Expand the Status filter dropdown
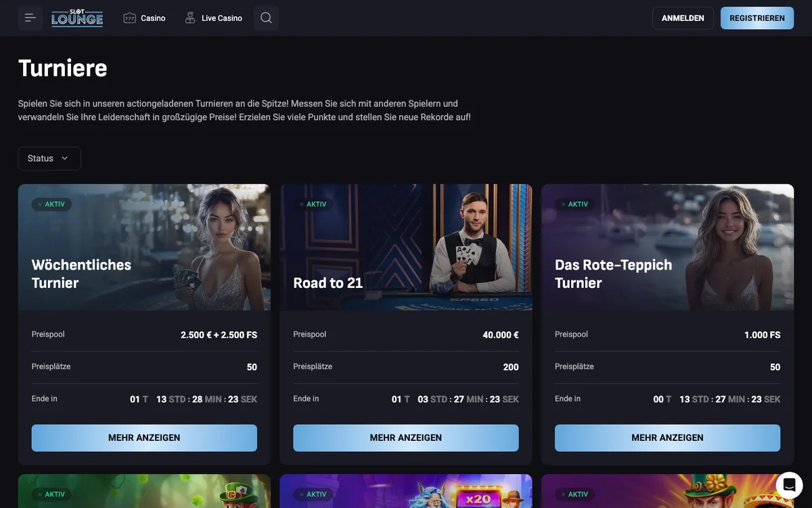 (x=49, y=158)
